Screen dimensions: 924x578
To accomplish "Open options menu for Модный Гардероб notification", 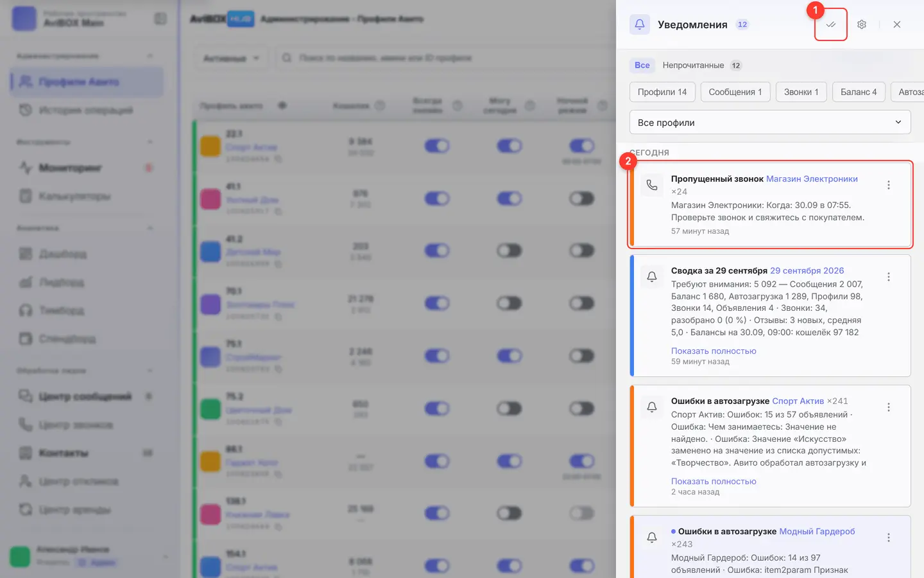I will coord(889,538).
